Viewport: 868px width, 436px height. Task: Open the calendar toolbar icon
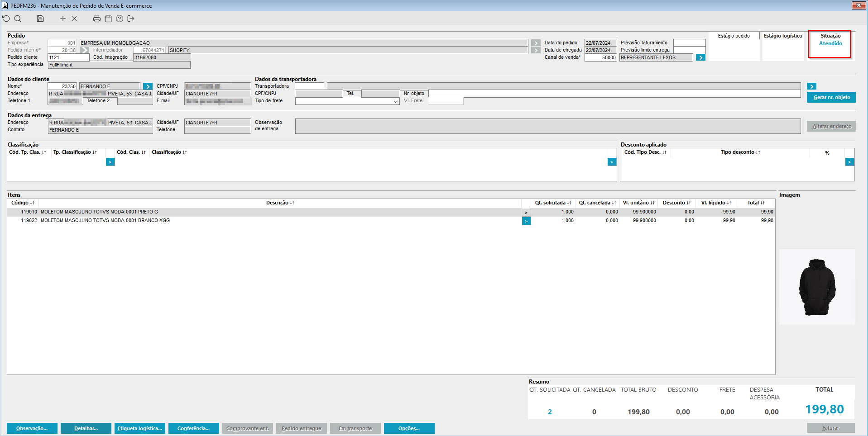click(108, 19)
